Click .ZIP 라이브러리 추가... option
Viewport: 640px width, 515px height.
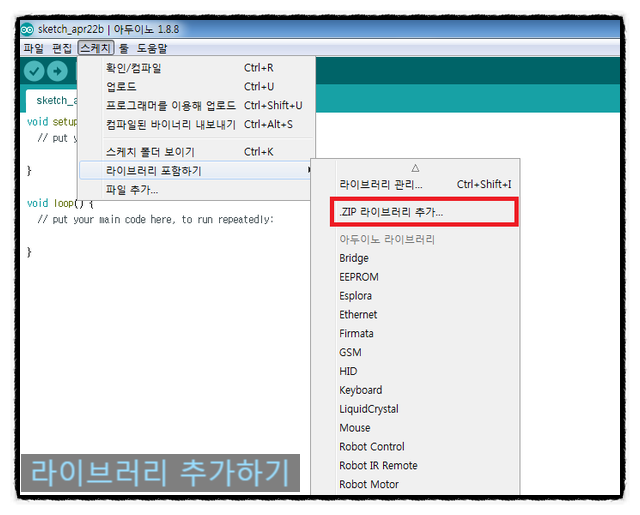tap(391, 212)
